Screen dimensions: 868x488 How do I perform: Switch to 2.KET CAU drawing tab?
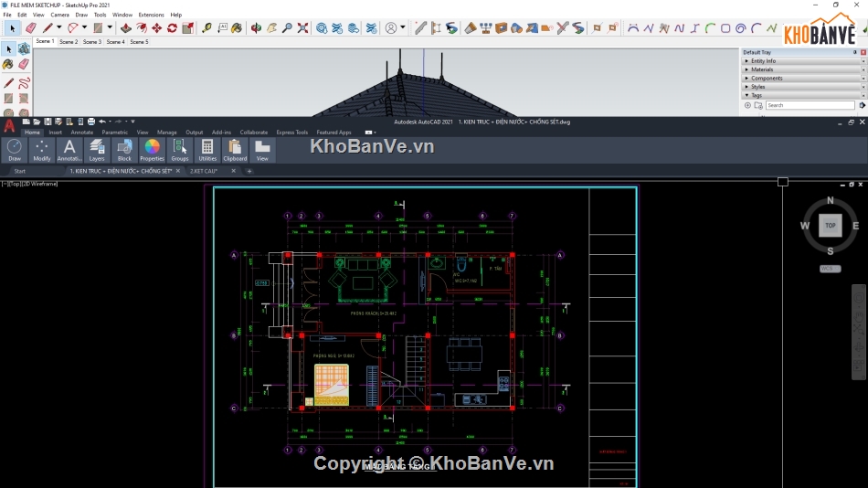pyautogui.click(x=204, y=171)
